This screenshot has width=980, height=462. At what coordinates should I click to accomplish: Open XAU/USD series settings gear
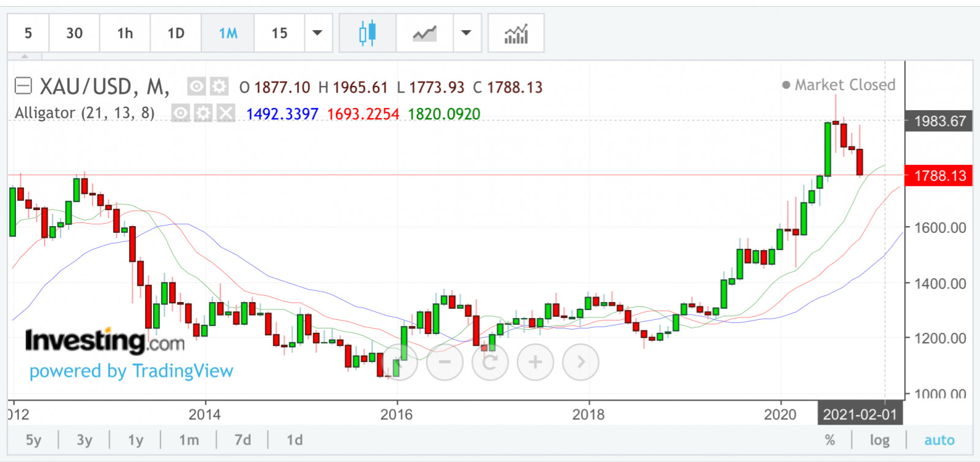[219, 87]
